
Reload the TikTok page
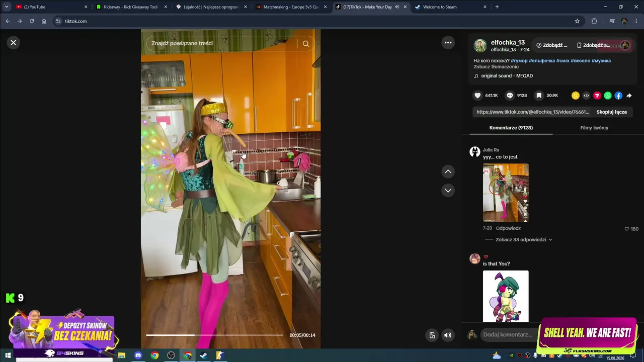32,21
